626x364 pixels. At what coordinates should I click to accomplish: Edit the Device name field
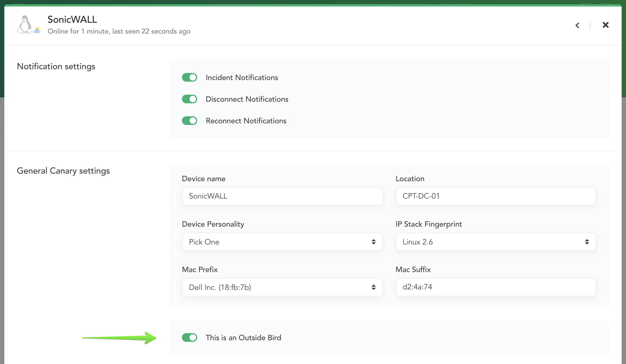282,196
